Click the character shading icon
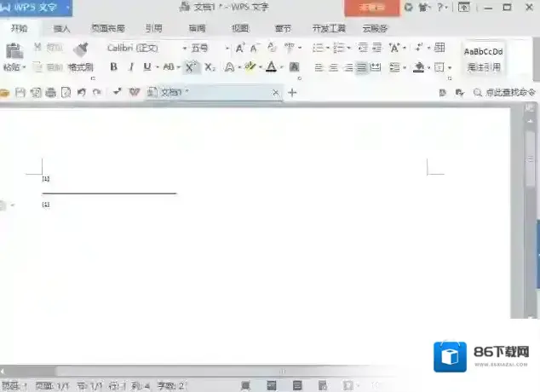 pyautogui.click(x=294, y=66)
